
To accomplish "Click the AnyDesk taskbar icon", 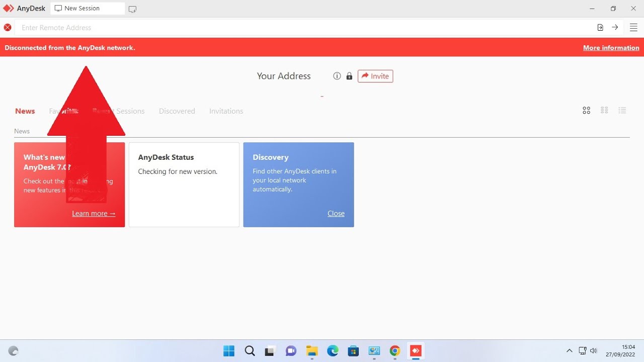I will (416, 351).
